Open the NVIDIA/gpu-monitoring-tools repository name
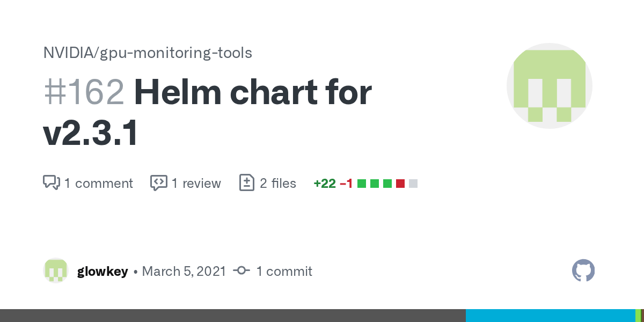 [x=148, y=53]
